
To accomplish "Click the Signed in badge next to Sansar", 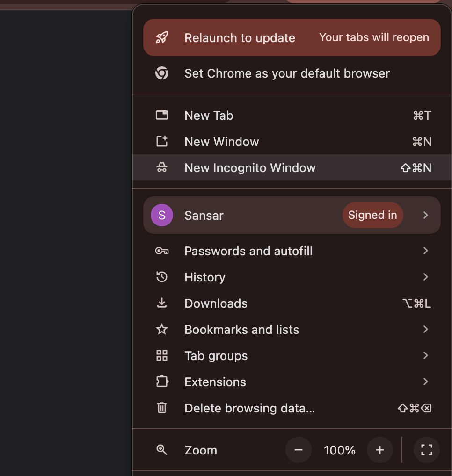I will (372, 215).
